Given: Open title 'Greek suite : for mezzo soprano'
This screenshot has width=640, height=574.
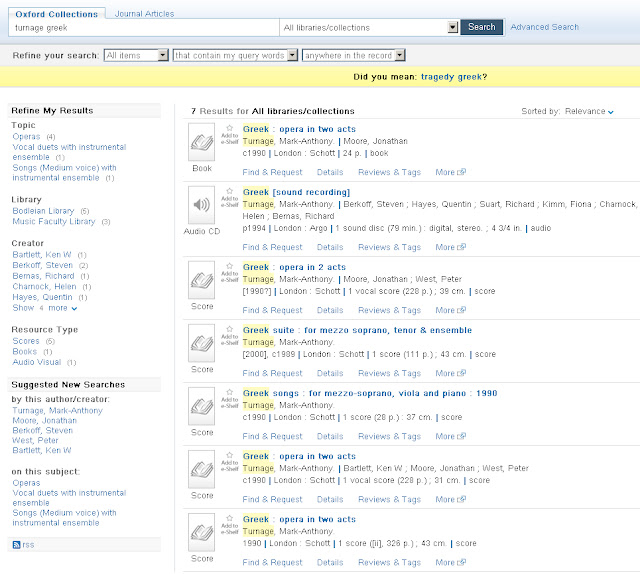Looking at the screenshot, I should pos(357,330).
